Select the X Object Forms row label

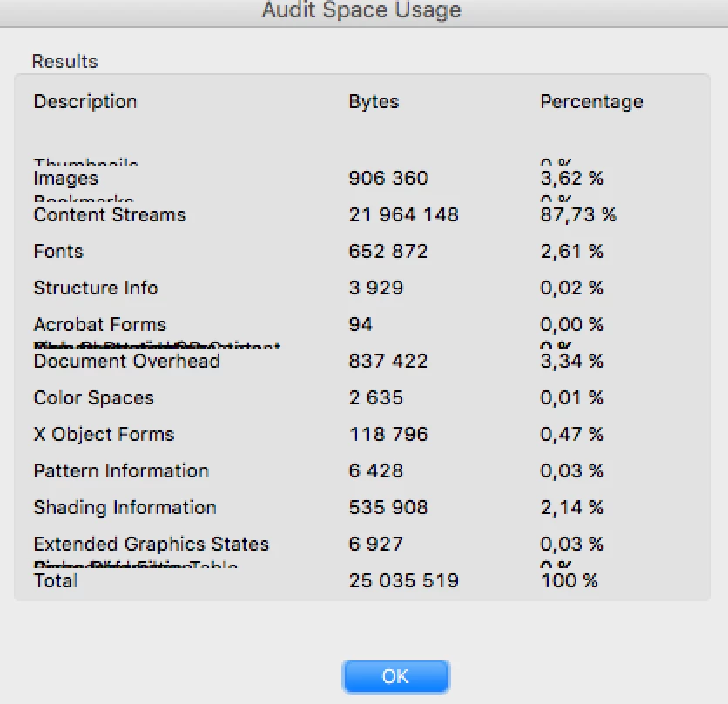coord(104,435)
